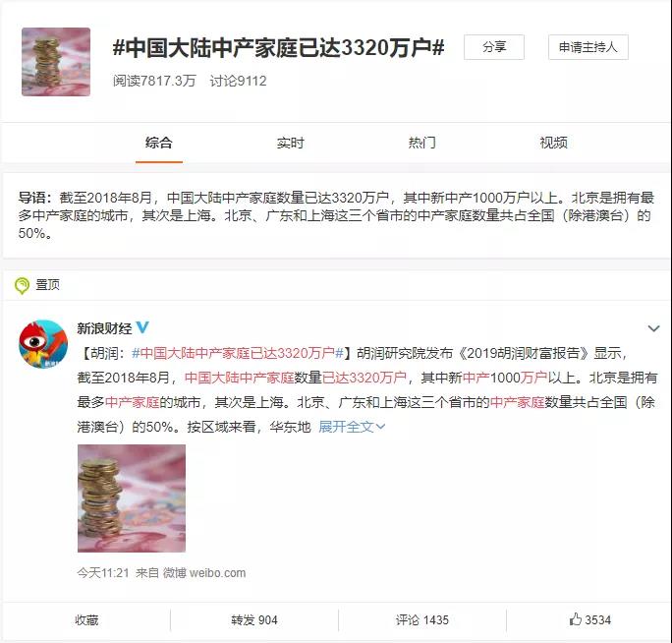The image size is (672, 643).
Task: Open 评论 1435 comments
Action: tap(422, 620)
